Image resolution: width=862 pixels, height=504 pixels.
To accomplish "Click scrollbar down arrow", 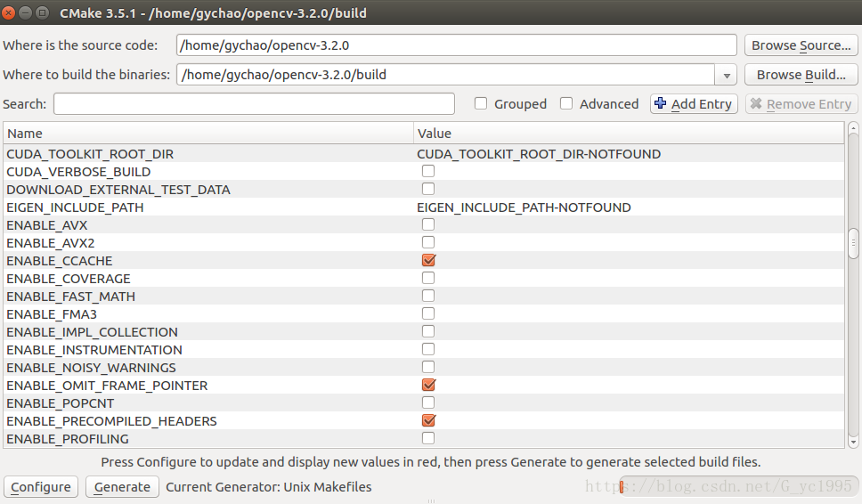I will (x=853, y=442).
